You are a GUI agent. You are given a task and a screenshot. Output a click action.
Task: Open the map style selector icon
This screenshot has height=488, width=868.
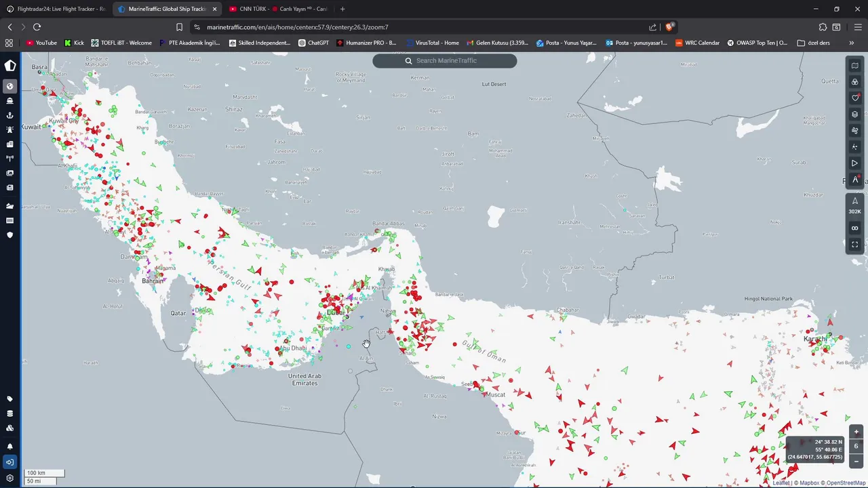click(x=855, y=66)
